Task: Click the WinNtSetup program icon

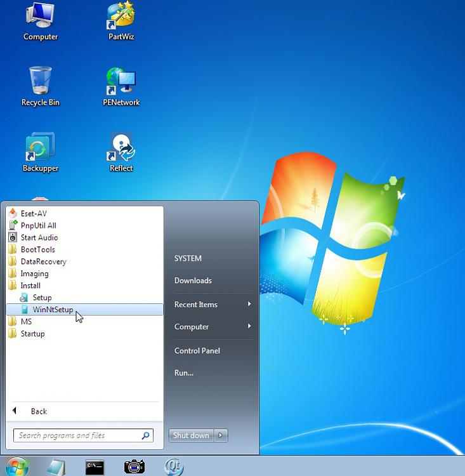Action: [24, 309]
